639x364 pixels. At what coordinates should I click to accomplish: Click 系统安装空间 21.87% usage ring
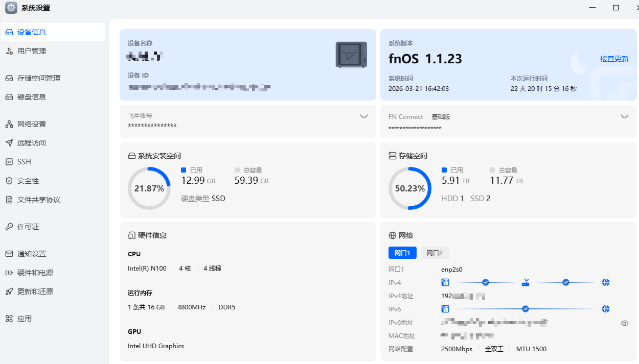pos(149,188)
